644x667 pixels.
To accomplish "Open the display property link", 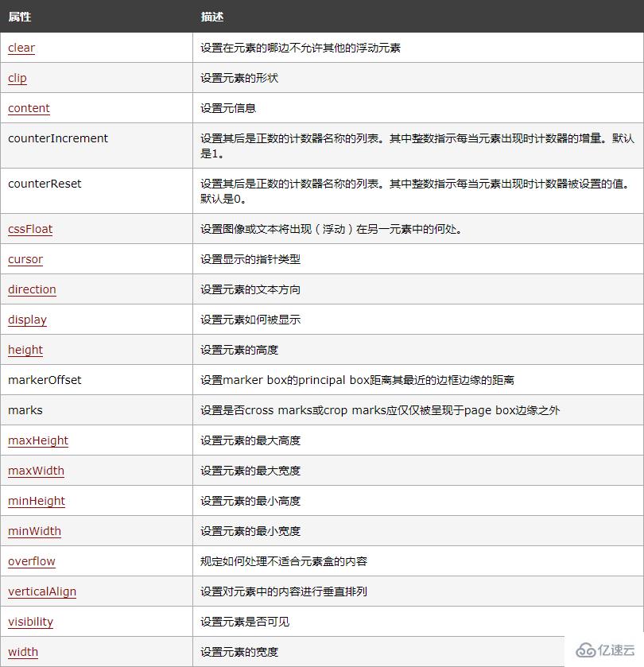I will (x=27, y=320).
